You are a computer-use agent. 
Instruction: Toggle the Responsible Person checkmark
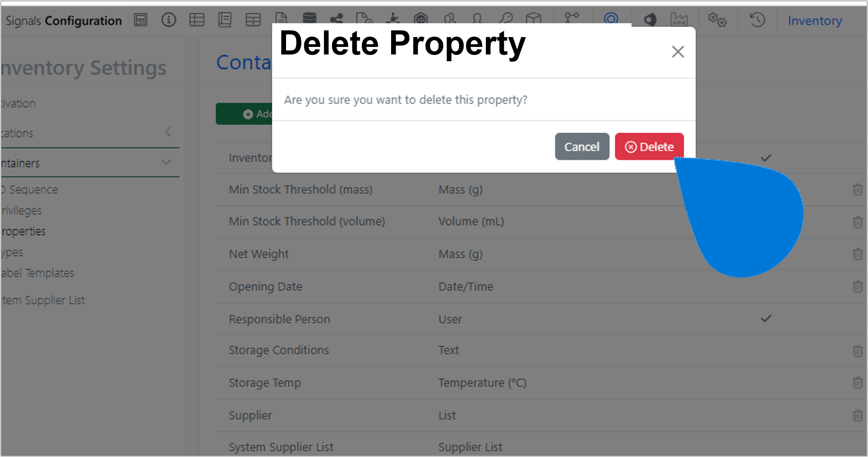(766, 319)
